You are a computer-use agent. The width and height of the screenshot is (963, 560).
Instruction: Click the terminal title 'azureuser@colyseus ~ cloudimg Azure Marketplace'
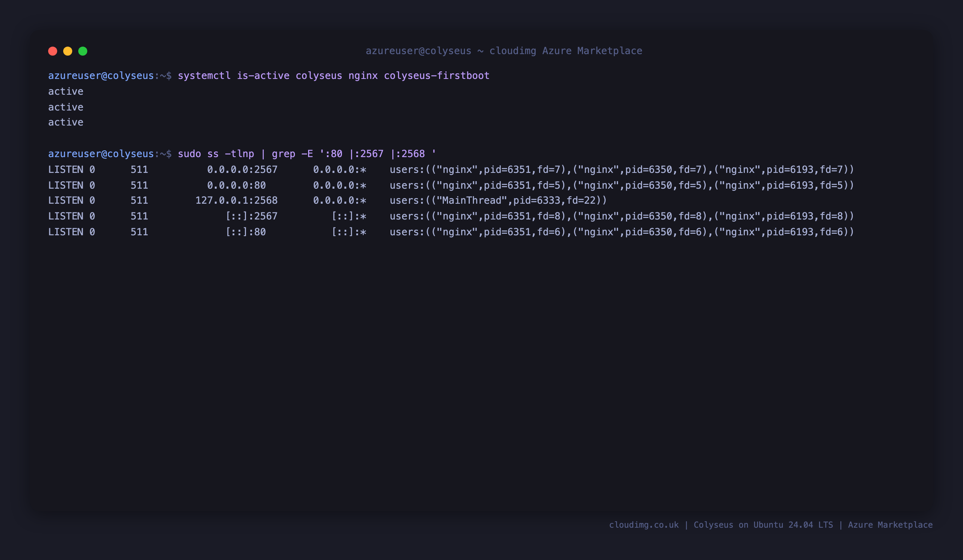[504, 51]
